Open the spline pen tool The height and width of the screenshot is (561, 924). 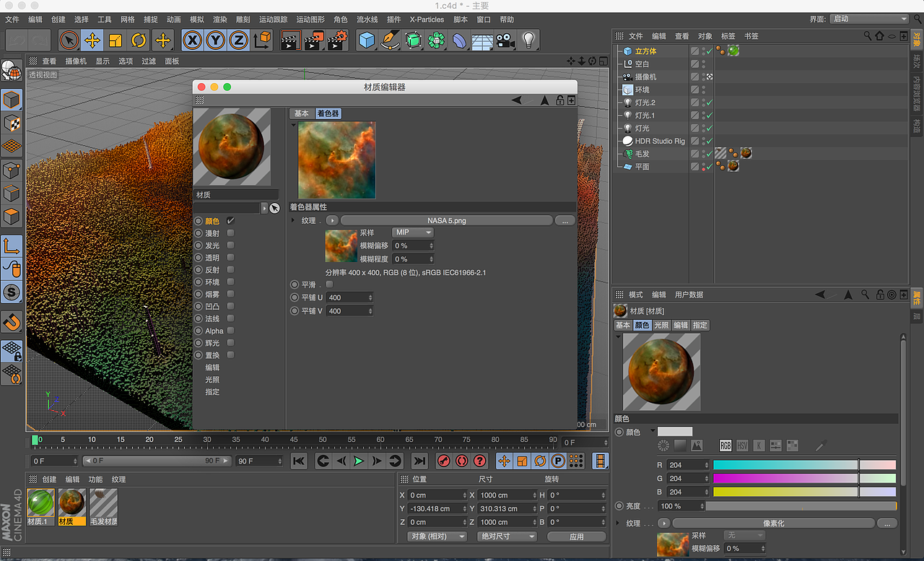point(391,40)
